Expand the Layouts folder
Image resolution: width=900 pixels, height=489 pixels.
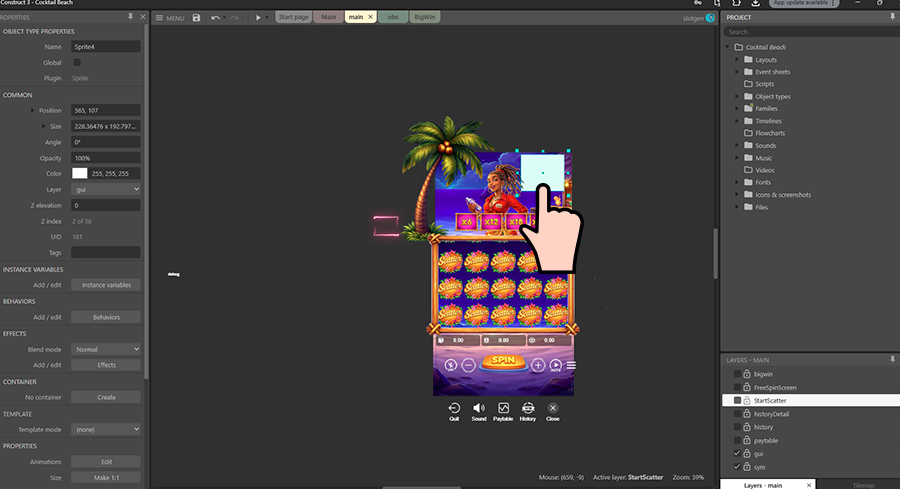point(738,60)
